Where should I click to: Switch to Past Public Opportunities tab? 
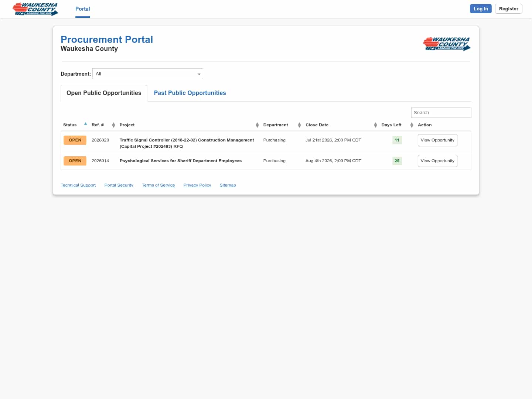[x=190, y=93]
